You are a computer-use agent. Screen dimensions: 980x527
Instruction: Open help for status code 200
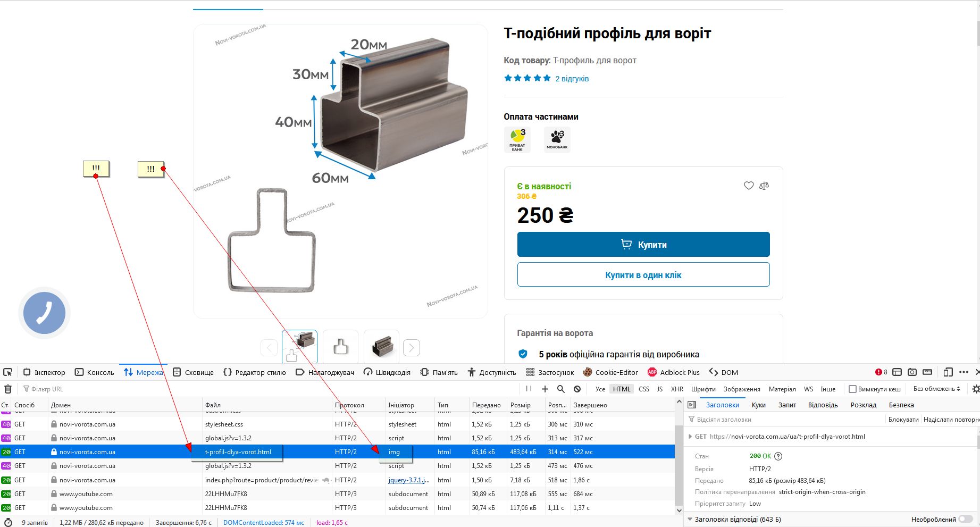tap(778, 456)
